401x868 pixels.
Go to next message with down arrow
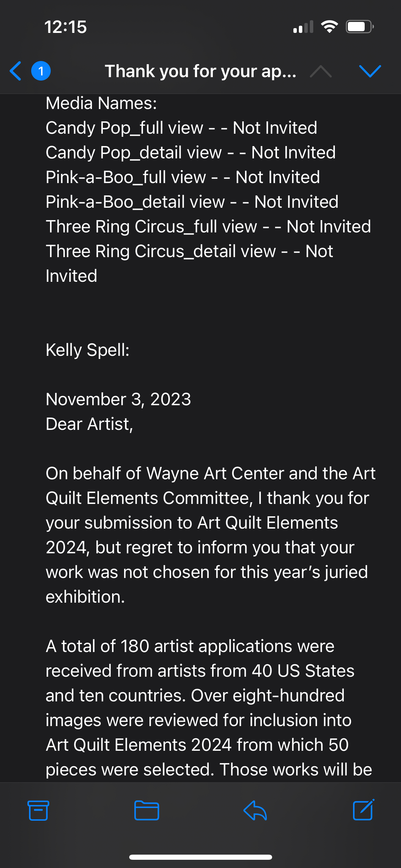370,71
